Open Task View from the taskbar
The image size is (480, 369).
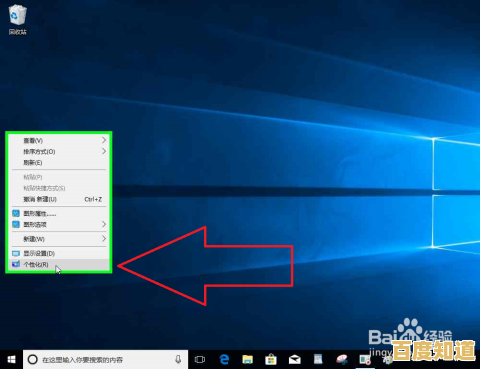point(200,359)
